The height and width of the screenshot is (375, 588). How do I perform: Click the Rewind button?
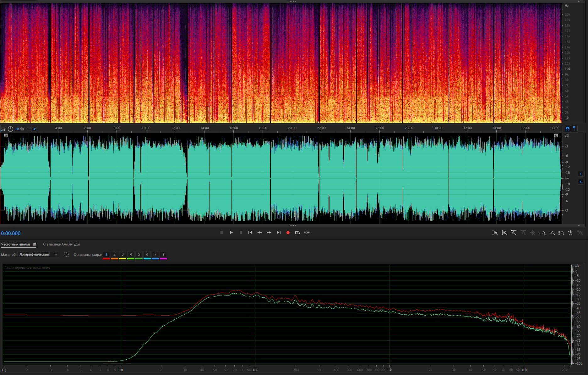click(x=260, y=233)
